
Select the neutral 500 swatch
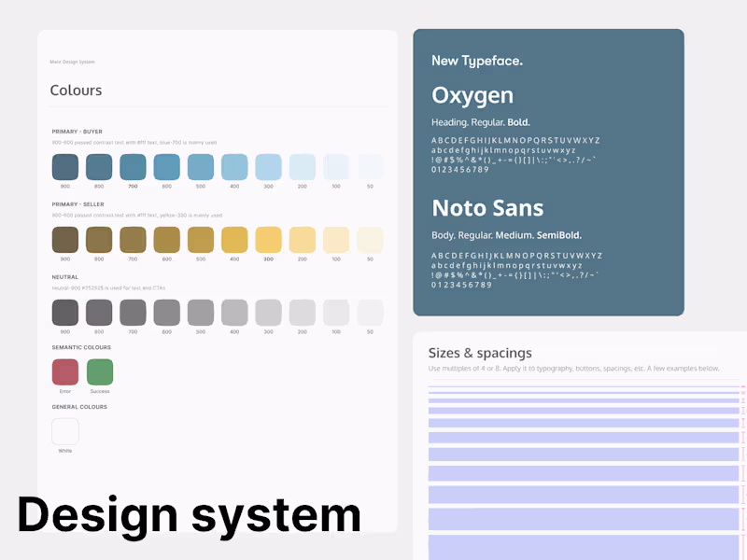click(x=200, y=315)
